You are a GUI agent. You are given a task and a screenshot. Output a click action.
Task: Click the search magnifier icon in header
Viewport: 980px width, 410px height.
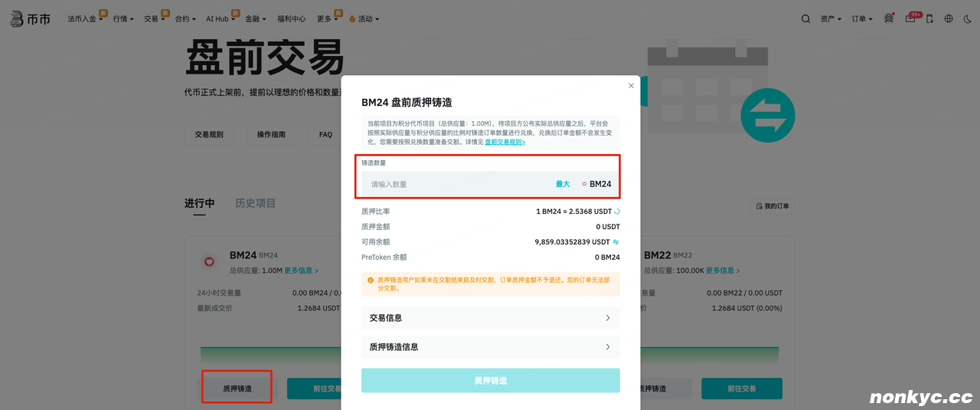805,18
